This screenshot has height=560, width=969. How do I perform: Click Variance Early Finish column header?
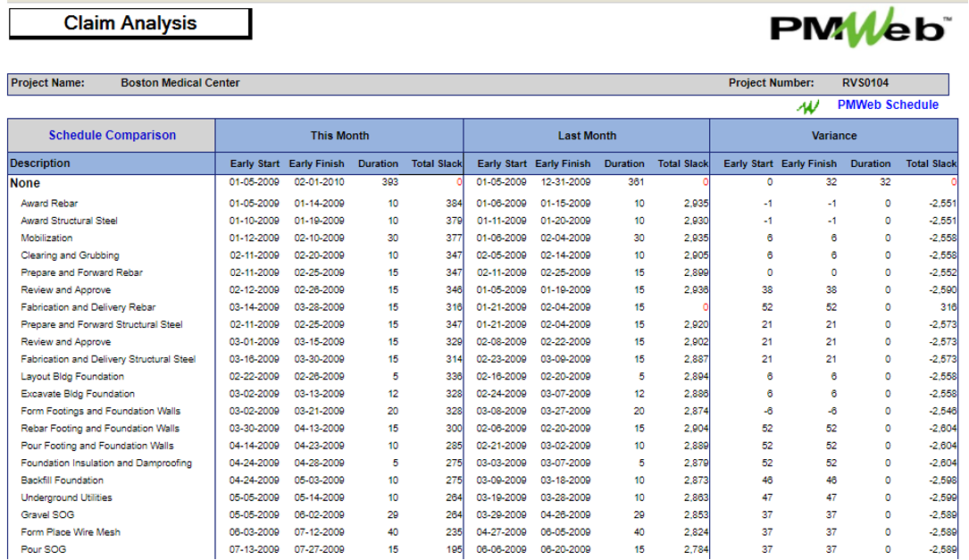(809, 163)
